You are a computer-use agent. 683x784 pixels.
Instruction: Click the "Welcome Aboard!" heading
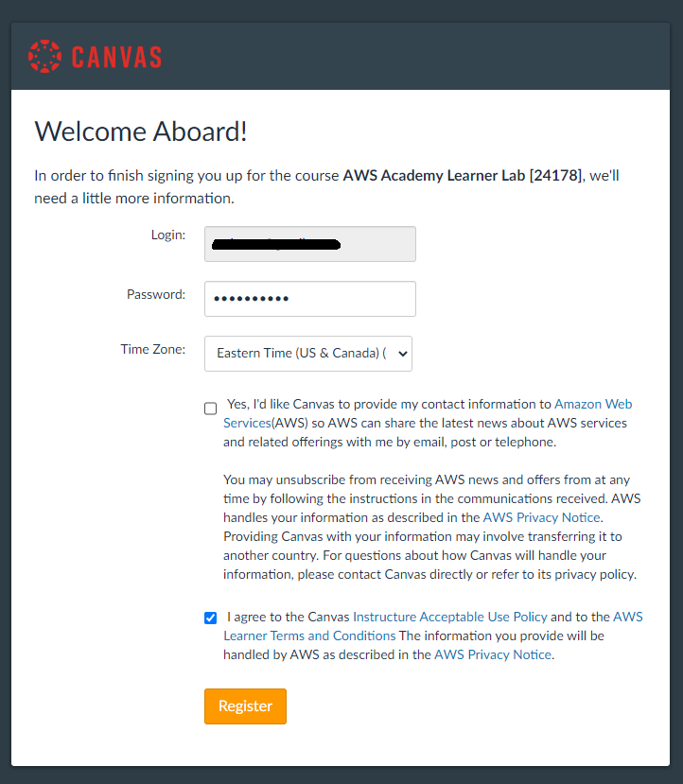[141, 131]
